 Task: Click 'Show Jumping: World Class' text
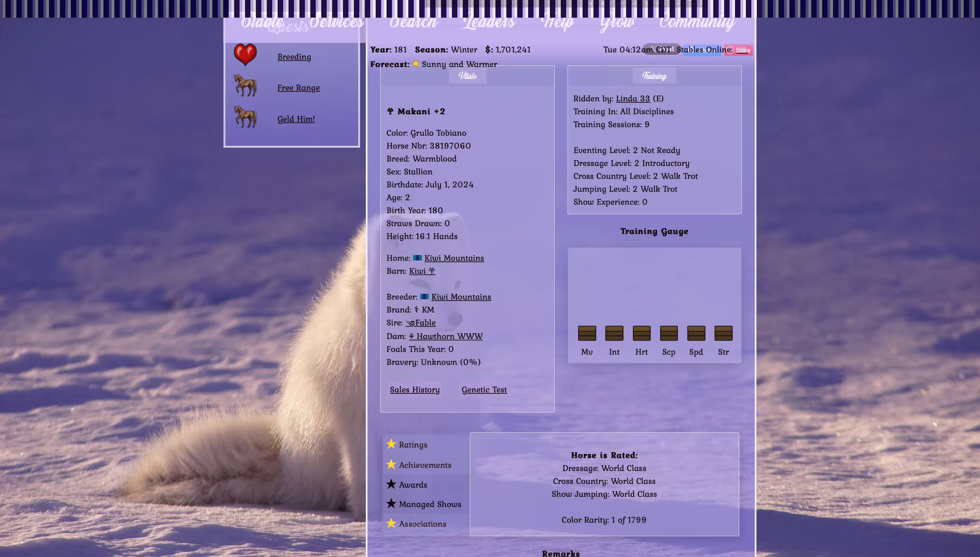(x=604, y=494)
